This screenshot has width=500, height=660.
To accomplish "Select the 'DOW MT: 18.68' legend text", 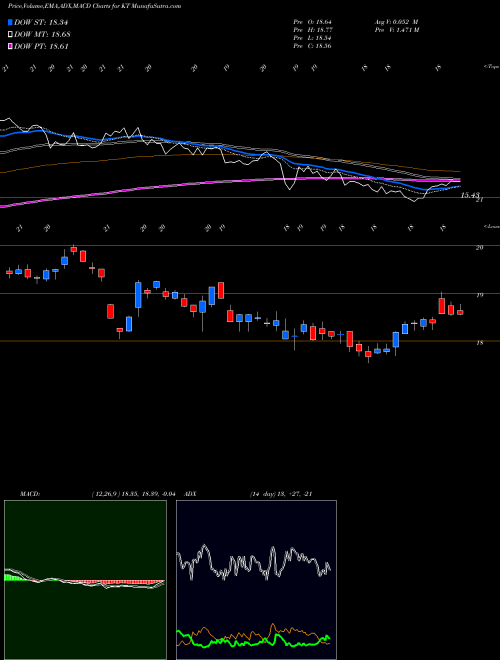I will (42, 35).
